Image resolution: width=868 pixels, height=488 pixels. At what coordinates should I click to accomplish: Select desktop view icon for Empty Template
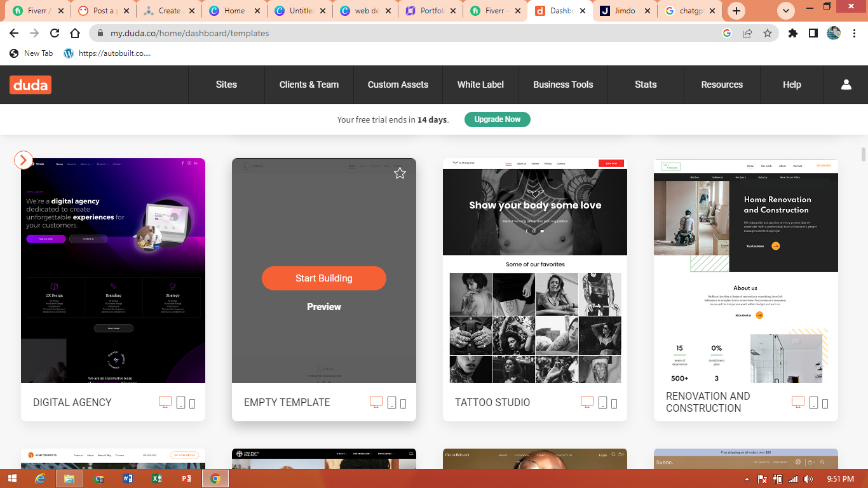click(x=376, y=402)
